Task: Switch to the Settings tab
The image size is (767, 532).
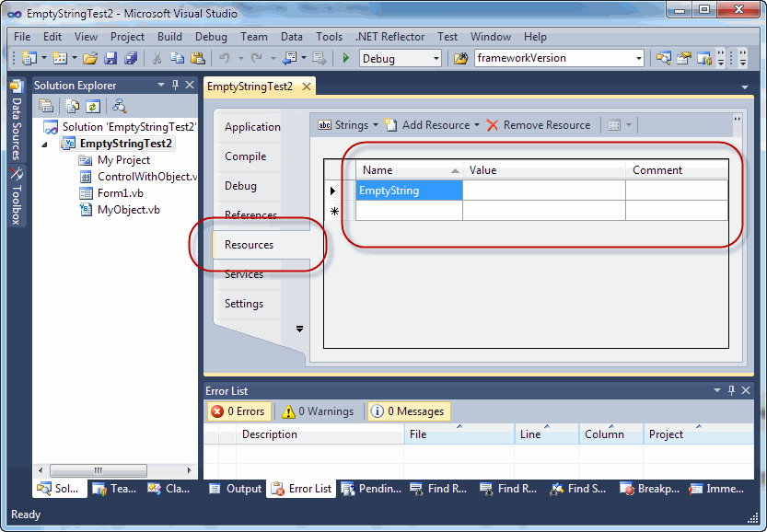Action: (x=244, y=304)
